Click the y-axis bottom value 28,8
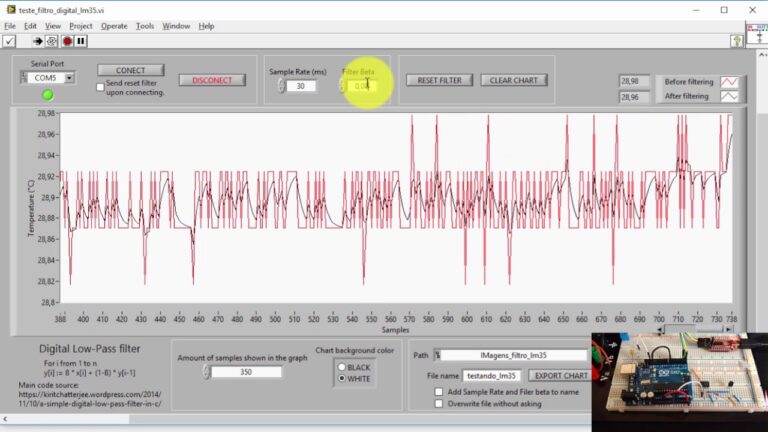Screen dimensions: 768x432 coord(48,303)
